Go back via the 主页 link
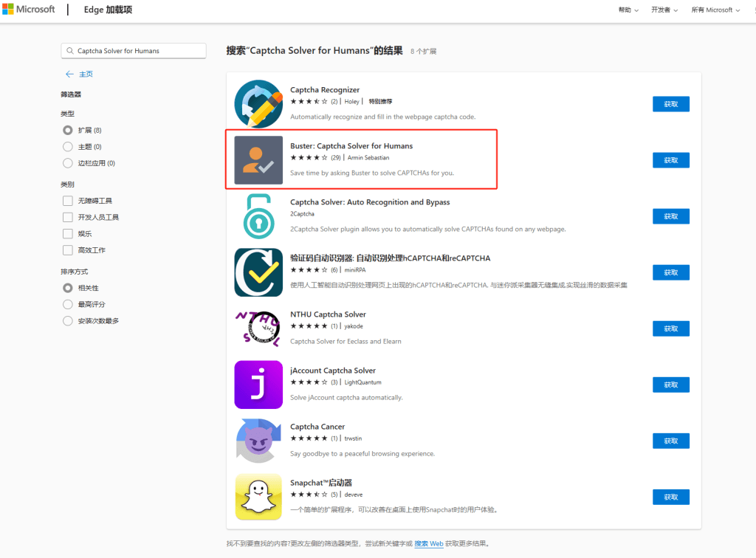 [x=80, y=75]
